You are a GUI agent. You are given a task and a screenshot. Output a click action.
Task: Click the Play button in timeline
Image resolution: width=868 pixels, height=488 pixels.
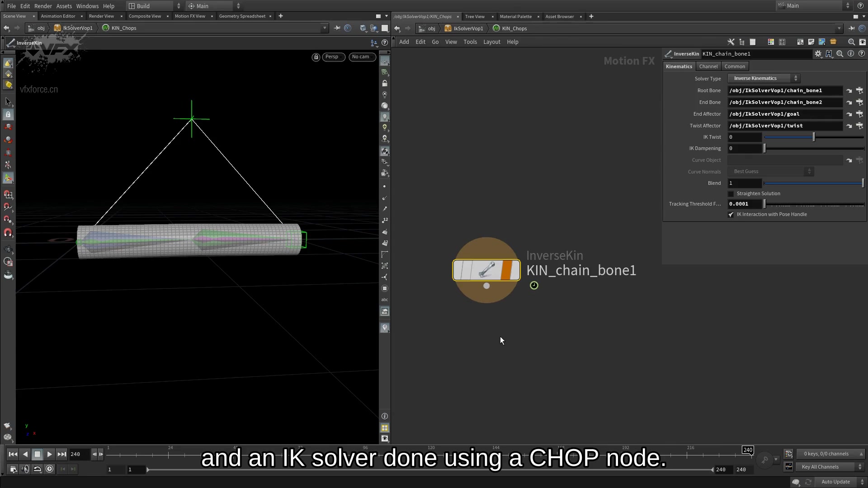(x=49, y=454)
